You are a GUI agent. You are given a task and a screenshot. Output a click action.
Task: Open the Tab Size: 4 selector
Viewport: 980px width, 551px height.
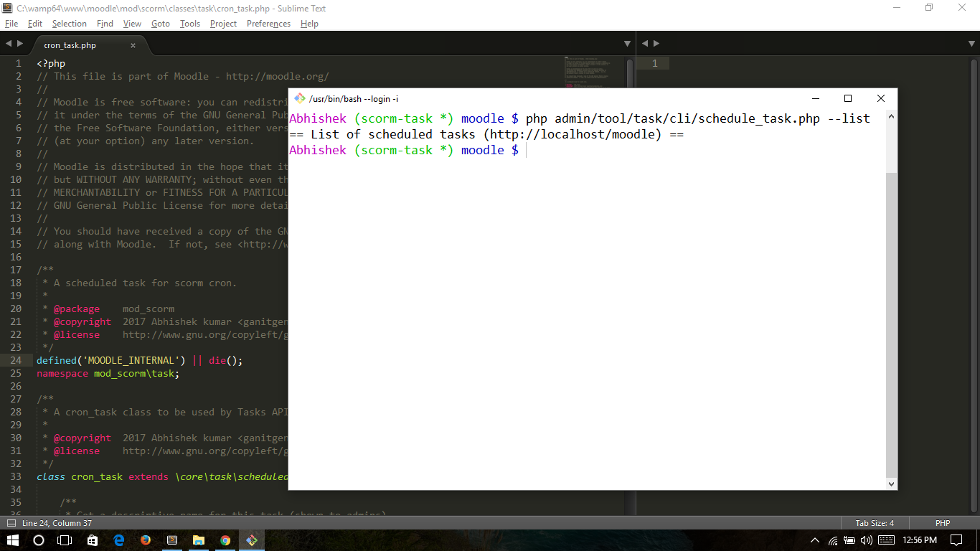point(875,523)
